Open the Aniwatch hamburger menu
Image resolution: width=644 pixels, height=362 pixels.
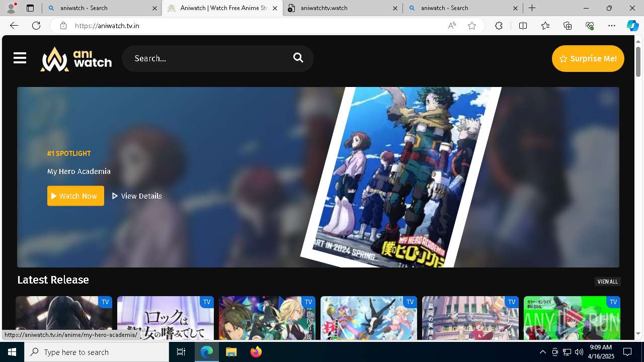click(x=20, y=58)
